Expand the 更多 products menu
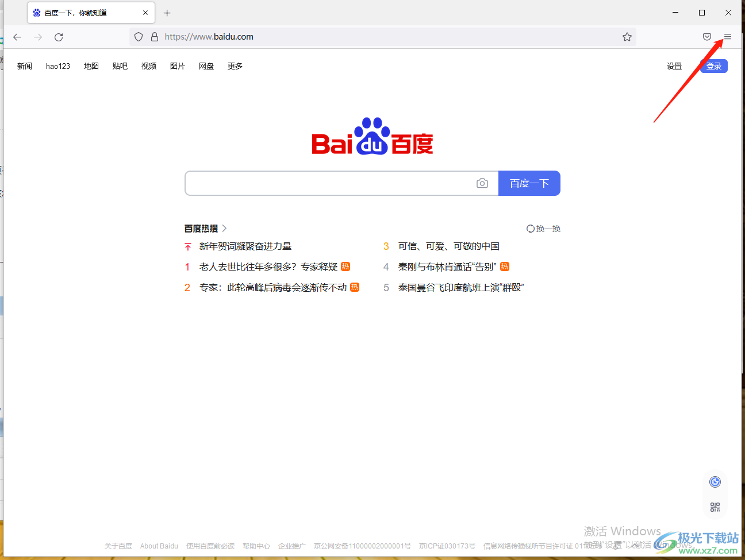This screenshot has height=560, width=745. [x=235, y=66]
